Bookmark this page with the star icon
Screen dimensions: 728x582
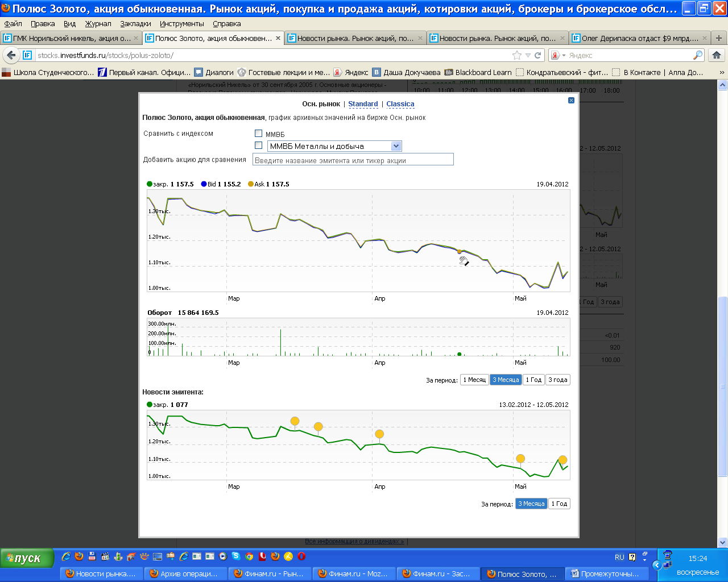516,55
